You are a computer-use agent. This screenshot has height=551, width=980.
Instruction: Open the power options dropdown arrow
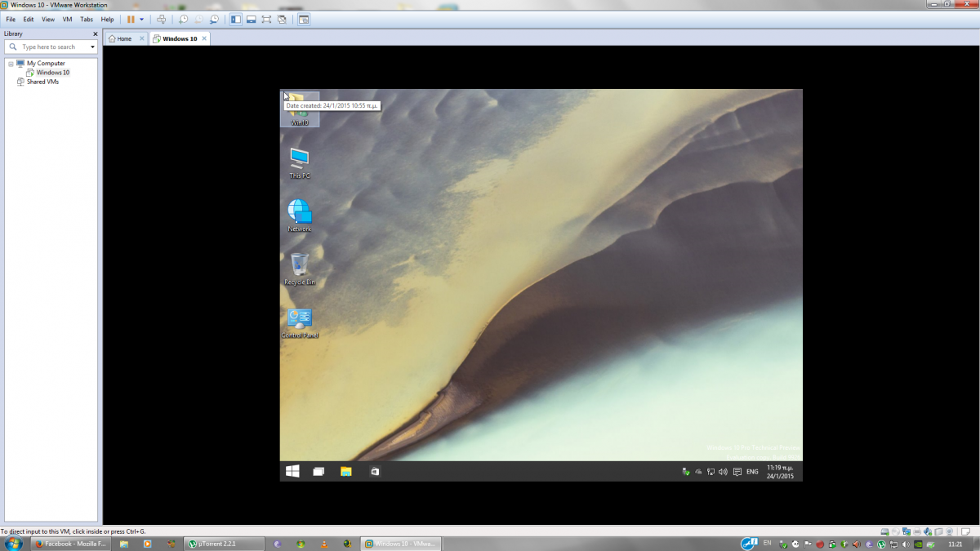141,19
